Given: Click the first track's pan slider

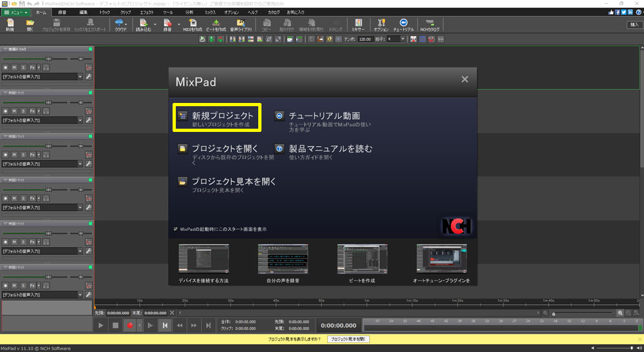Looking at the screenshot, I should [80, 59].
